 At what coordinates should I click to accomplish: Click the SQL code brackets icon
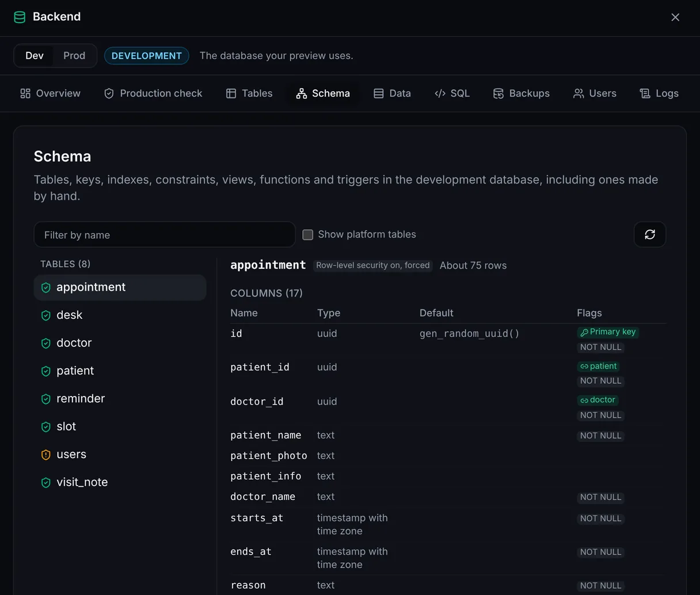[440, 93]
